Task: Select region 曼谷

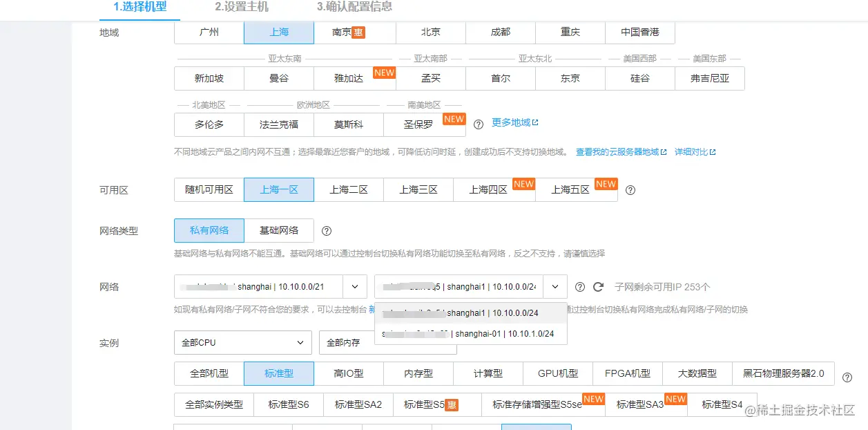Action: [279, 78]
